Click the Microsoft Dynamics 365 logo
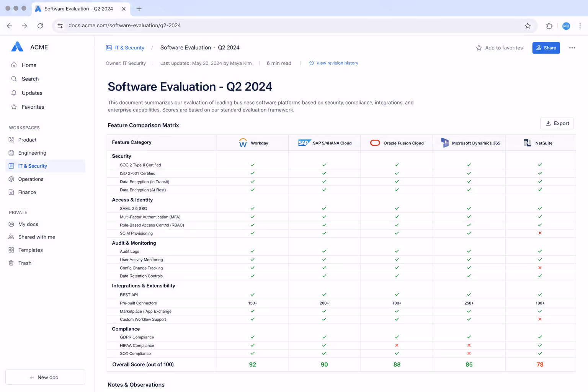The image size is (588, 392). [x=445, y=143]
